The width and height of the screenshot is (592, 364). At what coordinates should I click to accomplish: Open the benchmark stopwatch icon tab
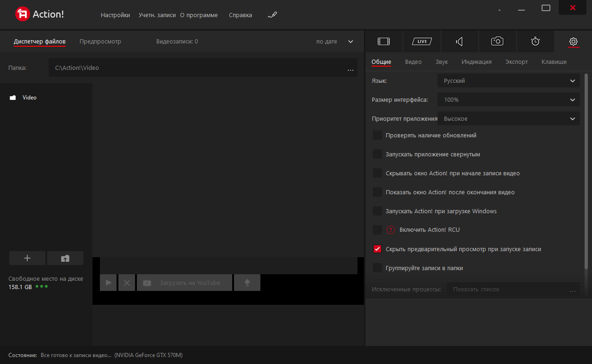tap(535, 42)
